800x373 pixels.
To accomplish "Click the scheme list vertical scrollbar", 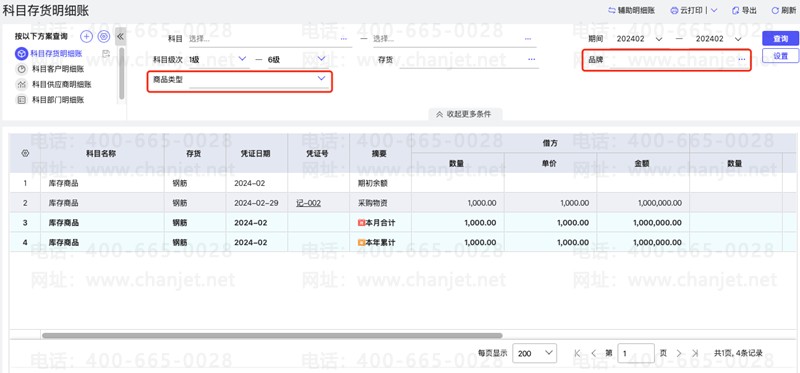I will (x=121, y=74).
